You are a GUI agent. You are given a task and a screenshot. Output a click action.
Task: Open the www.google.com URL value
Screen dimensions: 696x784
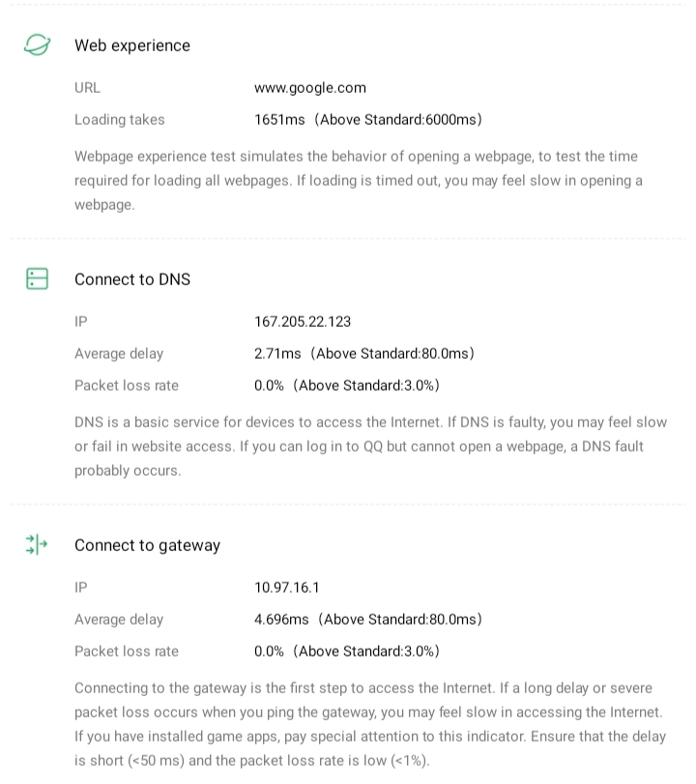pyautogui.click(x=310, y=88)
